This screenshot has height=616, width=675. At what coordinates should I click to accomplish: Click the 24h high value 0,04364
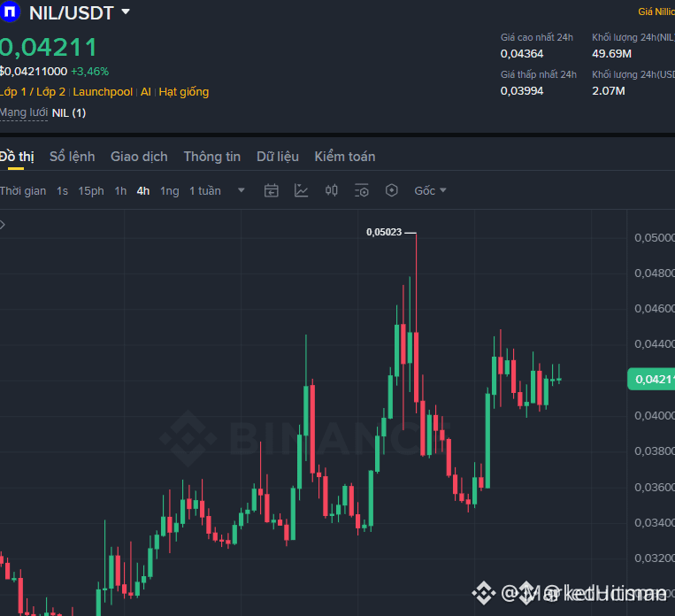click(x=522, y=54)
